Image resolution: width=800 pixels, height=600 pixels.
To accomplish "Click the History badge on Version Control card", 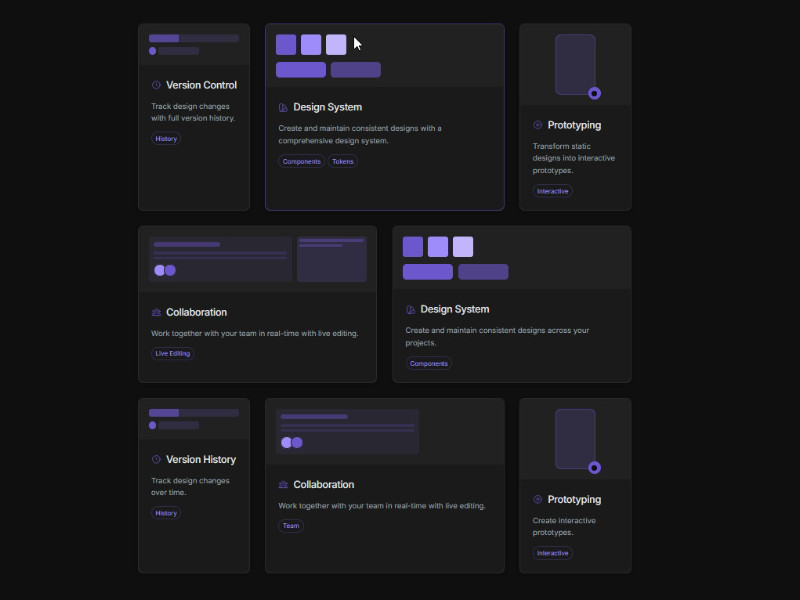I will click(x=165, y=138).
